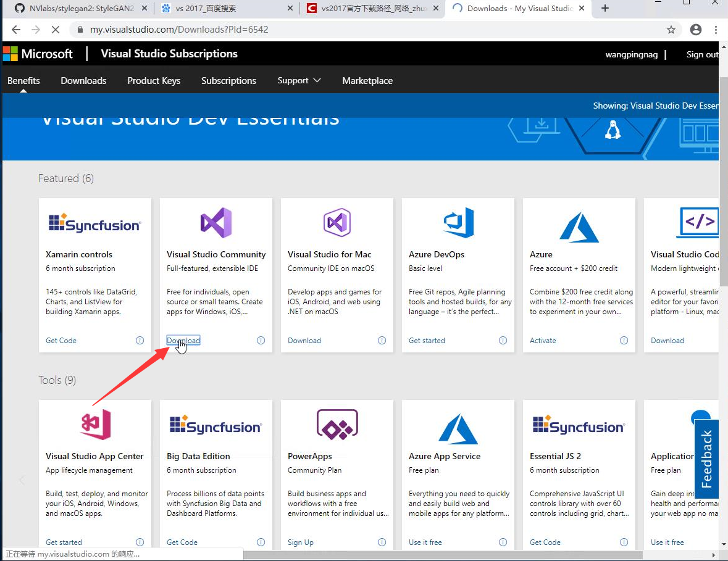Click Download for Visual Studio Code
The image size is (728, 561).
point(667,341)
